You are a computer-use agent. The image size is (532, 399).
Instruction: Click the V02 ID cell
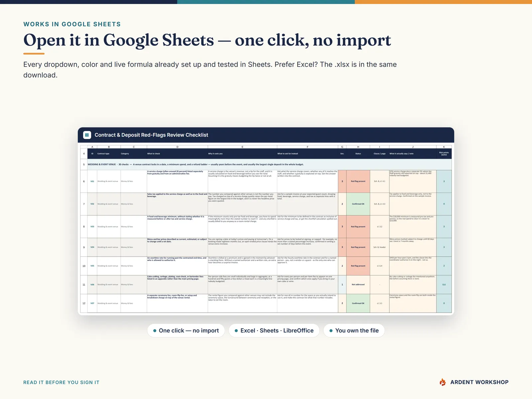click(x=92, y=204)
